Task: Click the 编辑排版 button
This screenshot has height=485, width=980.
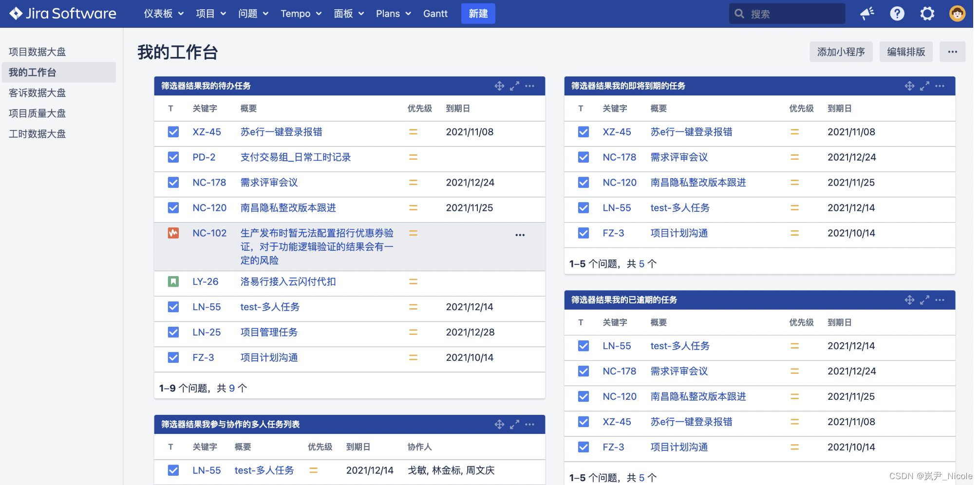Action: pos(906,52)
